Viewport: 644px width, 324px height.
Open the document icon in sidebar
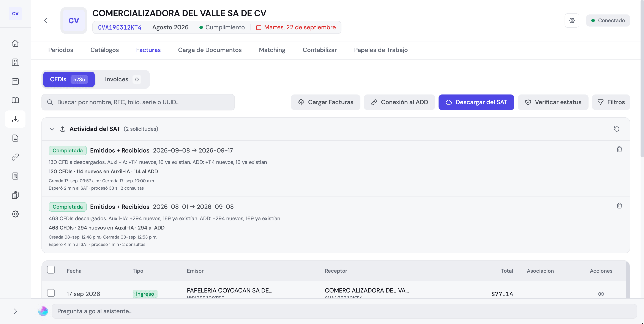coord(15,138)
